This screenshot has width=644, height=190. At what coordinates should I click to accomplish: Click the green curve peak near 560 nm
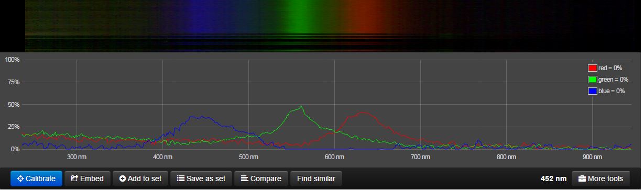pos(301,107)
